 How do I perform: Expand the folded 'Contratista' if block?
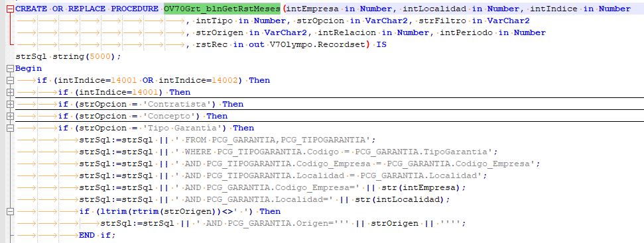[x=10, y=104]
